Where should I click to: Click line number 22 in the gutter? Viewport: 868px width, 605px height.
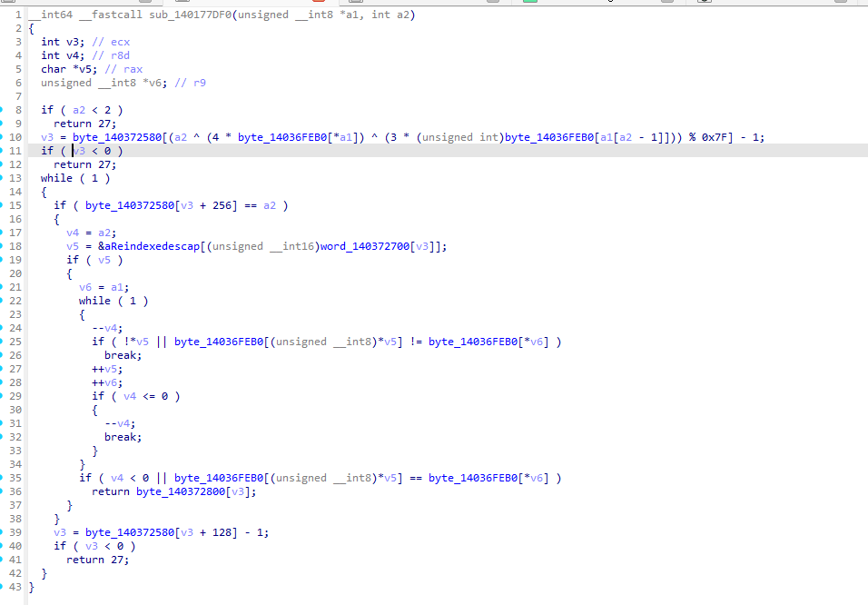[15, 301]
